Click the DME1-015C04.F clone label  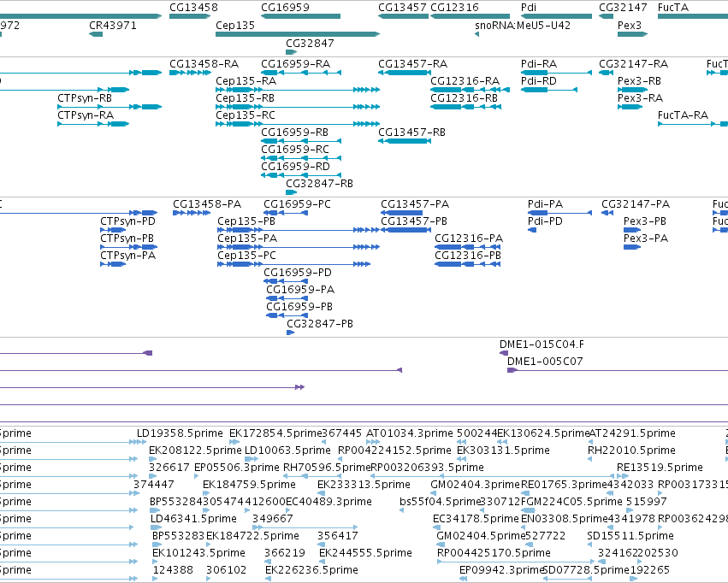point(542,344)
